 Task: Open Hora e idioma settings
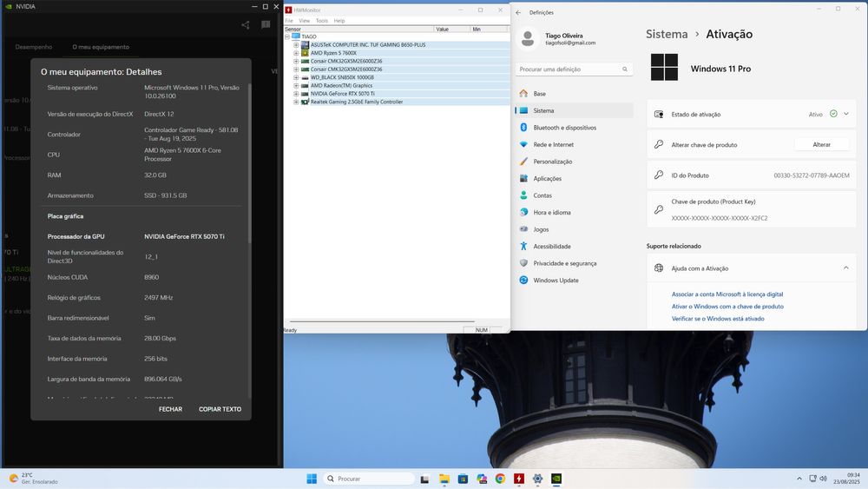(574, 212)
